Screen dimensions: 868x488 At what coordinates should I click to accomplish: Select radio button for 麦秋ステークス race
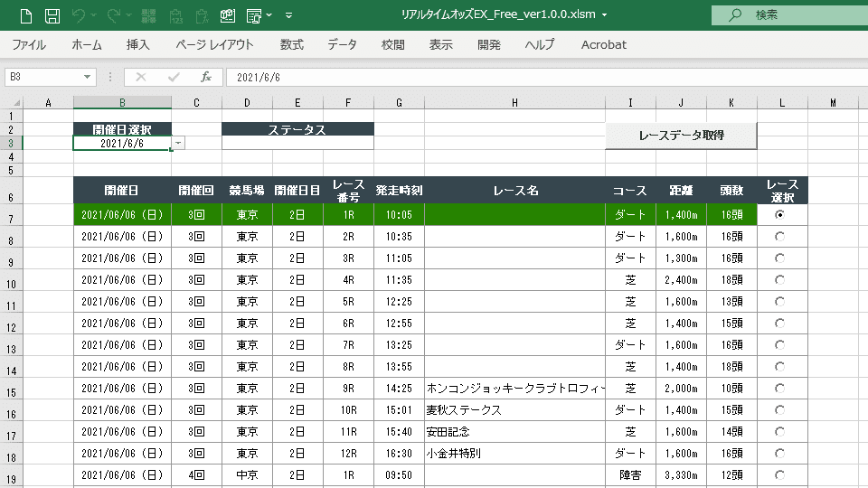click(x=780, y=410)
